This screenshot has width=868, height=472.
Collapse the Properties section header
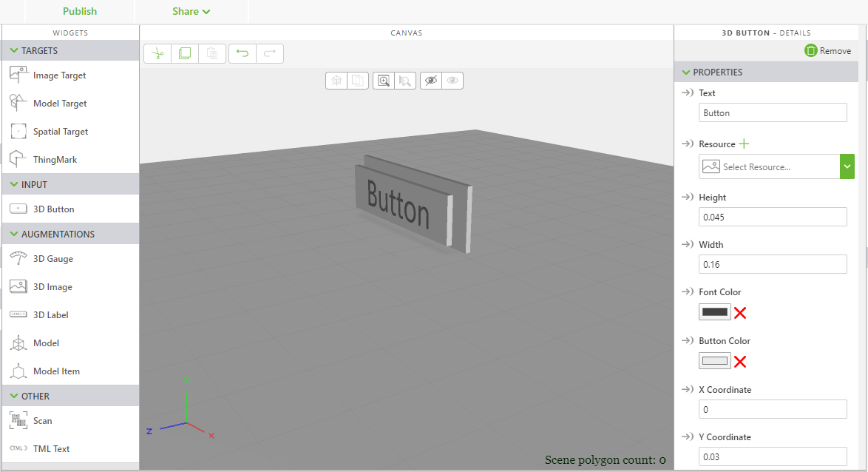[686, 72]
